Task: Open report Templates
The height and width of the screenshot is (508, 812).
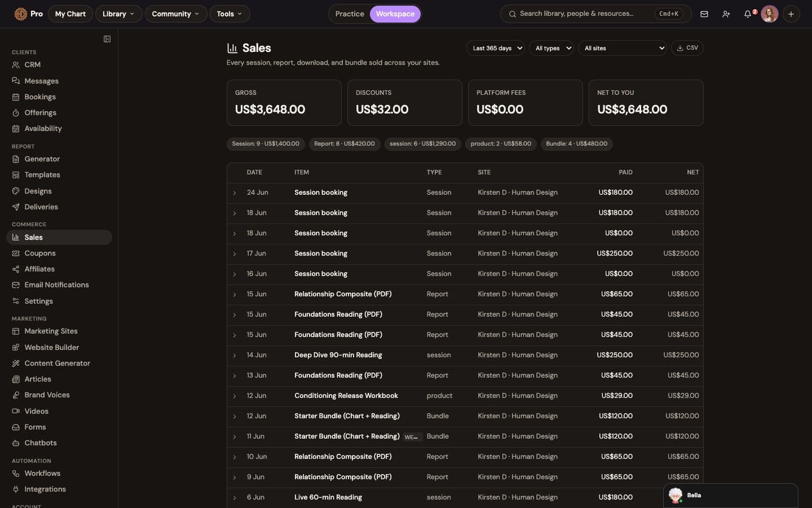Action: [59, 175]
